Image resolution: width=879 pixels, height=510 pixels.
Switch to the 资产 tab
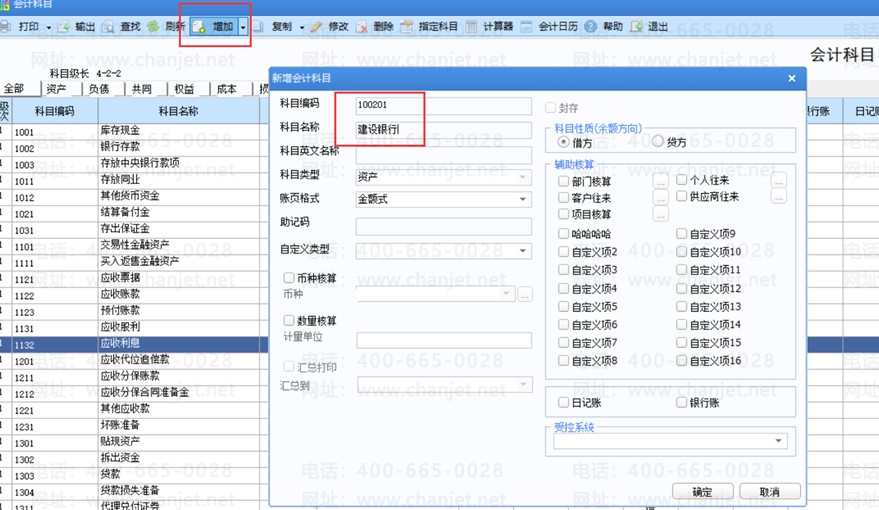pos(57,89)
